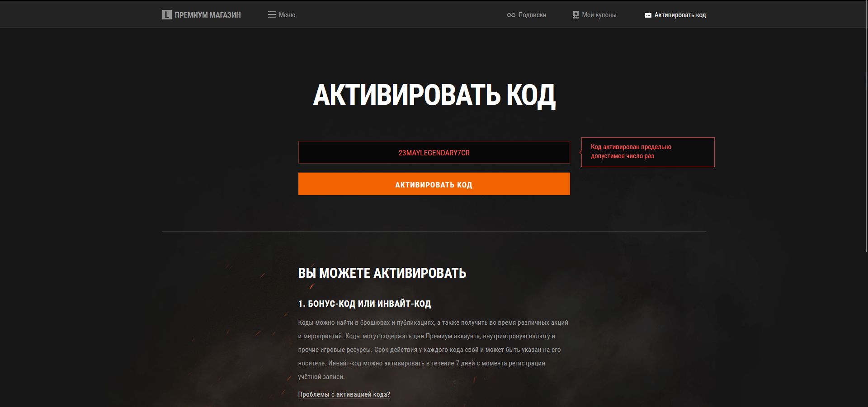Image resolution: width=868 pixels, height=407 pixels.
Task: Click the left arrow notch of the error tooltip
Action: (x=580, y=152)
